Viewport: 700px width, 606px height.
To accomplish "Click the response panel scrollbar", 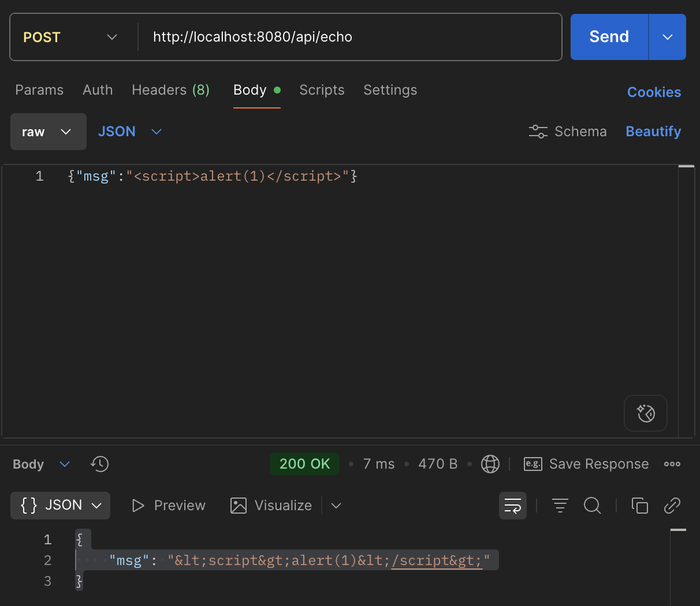I will coord(678,567).
